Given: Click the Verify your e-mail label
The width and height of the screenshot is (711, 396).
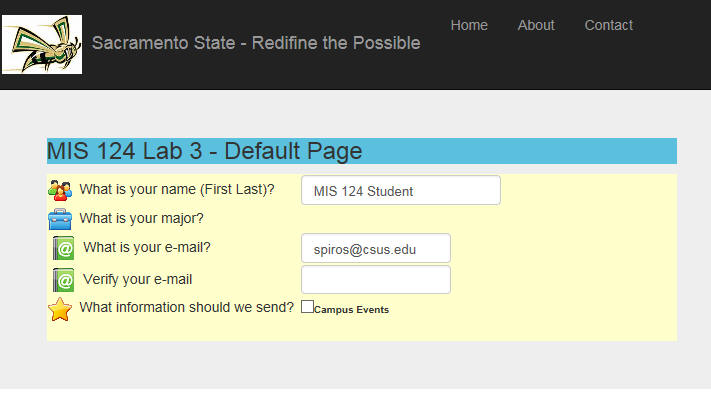Looking at the screenshot, I should coord(137,279).
